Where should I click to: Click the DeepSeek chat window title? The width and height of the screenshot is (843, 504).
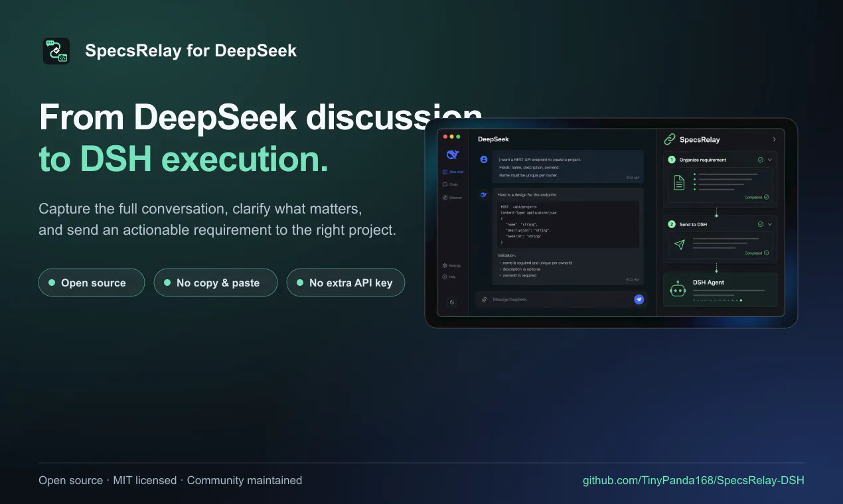(493, 139)
